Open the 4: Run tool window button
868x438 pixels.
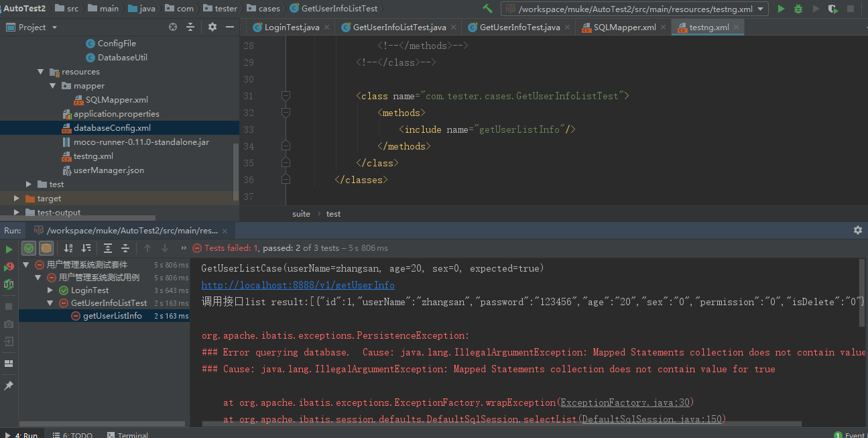21,435
